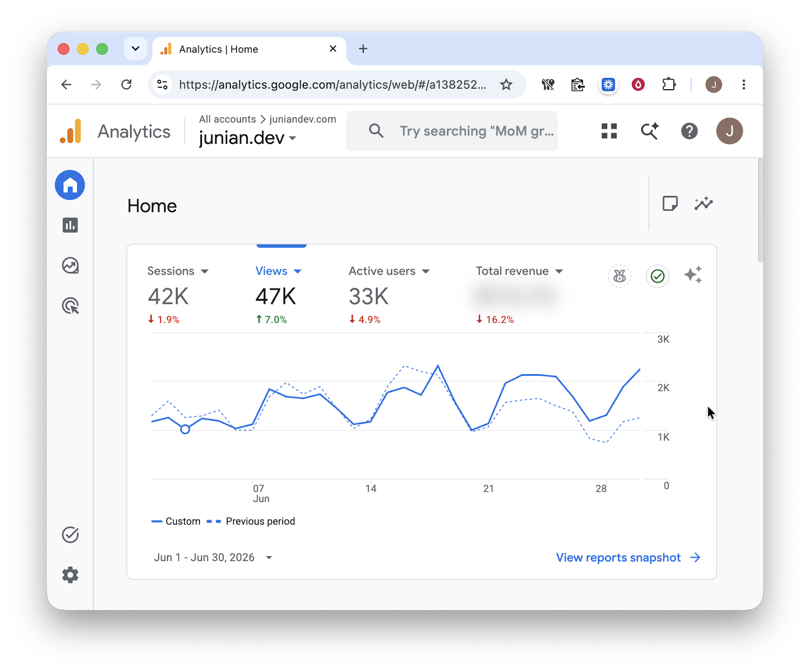Open the Advertising icon in the sidebar
Image resolution: width=810 pixels, height=672 pixels.
point(70,306)
